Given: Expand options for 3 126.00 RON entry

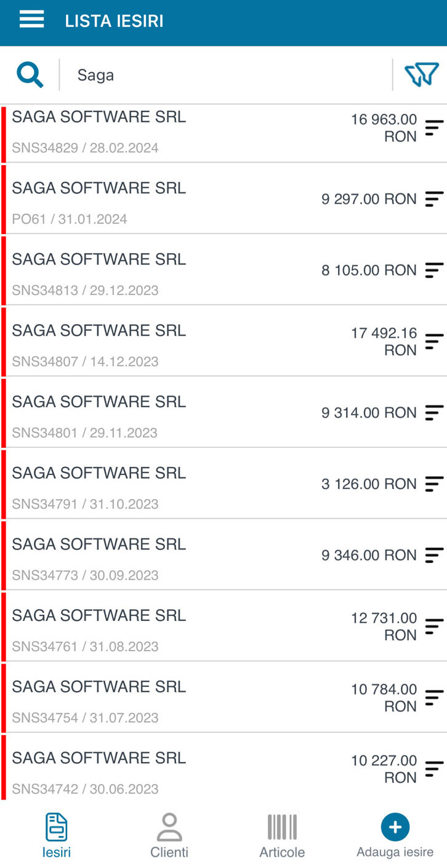Looking at the screenshot, I should (x=434, y=484).
